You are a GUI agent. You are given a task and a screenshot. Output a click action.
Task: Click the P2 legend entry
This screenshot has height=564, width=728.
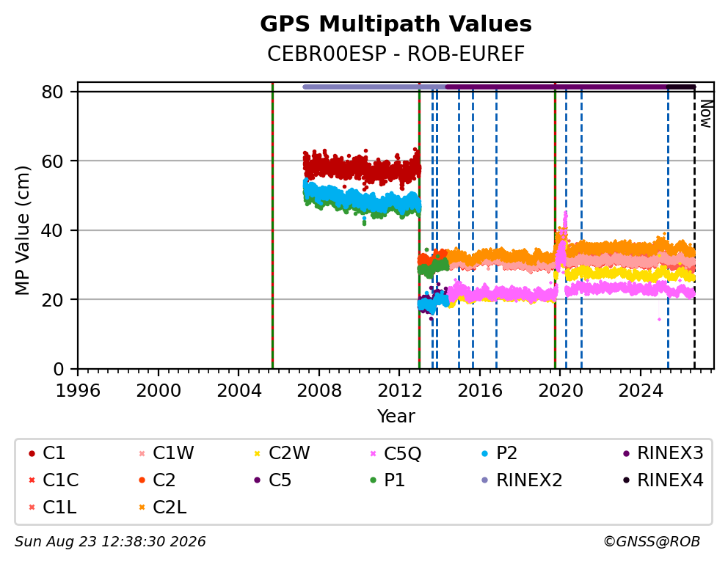pos(499,453)
